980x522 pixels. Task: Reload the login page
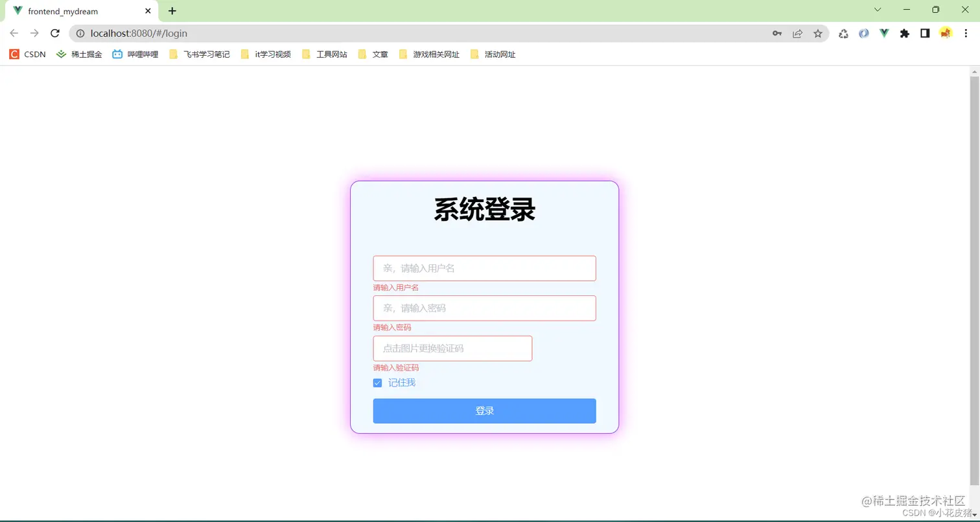55,33
